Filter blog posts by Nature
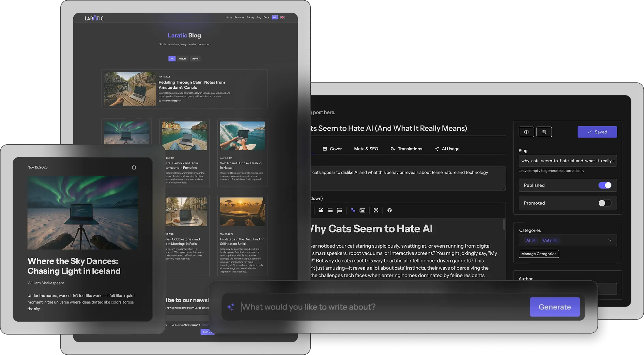 coord(183,59)
